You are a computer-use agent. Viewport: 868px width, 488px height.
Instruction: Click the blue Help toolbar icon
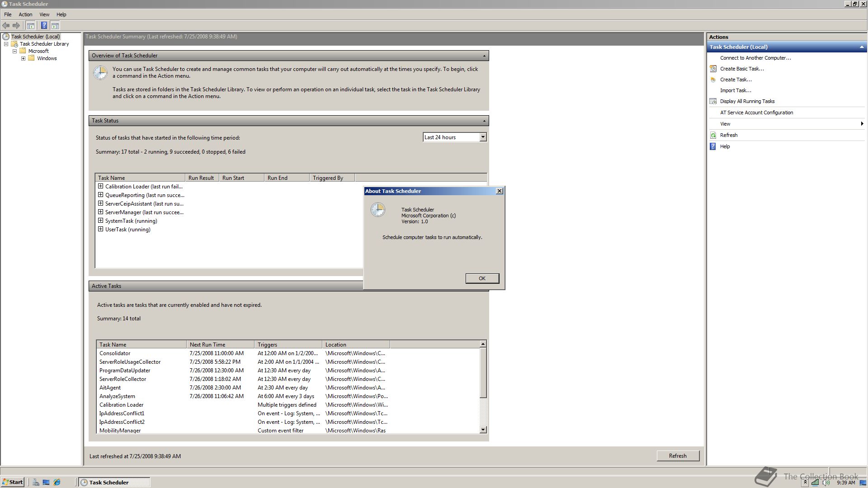tap(44, 26)
